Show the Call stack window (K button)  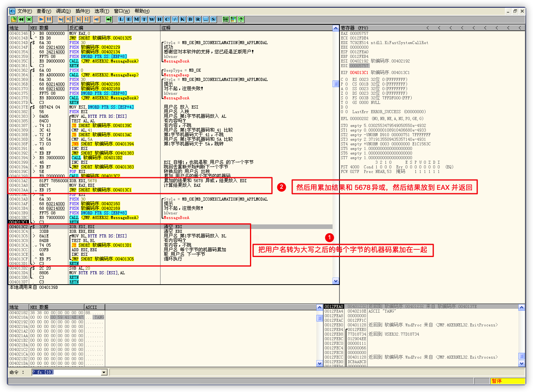point(182,19)
